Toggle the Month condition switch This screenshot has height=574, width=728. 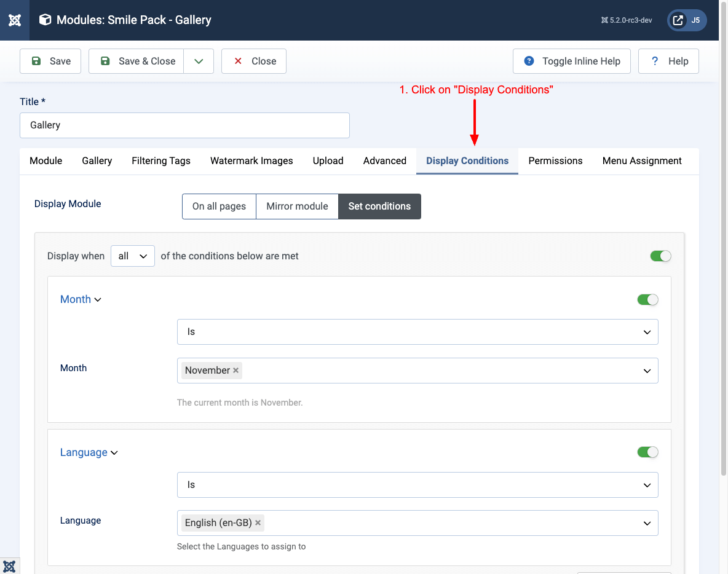(x=647, y=300)
